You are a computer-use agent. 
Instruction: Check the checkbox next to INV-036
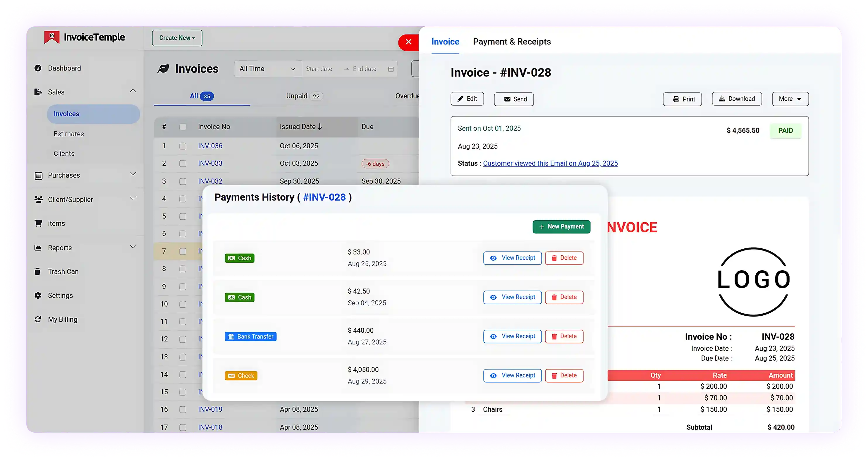click(x=183, y=146)
